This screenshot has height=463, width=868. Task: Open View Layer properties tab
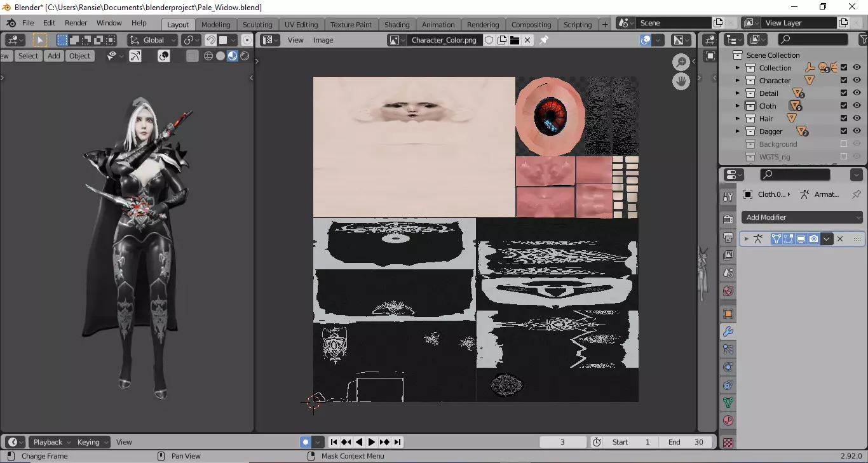[728, 255]
